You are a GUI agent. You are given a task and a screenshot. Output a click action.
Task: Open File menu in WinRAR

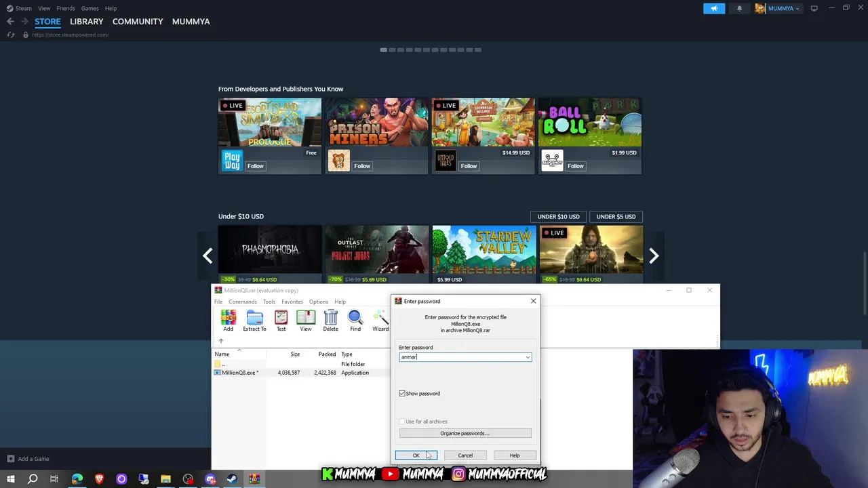(x=218, y=302)
